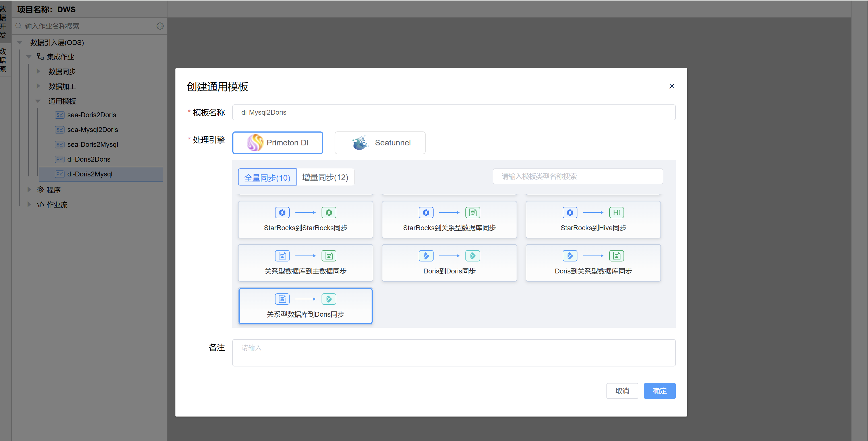Click the gear icon next to 程序

click(x=40, y=190)
